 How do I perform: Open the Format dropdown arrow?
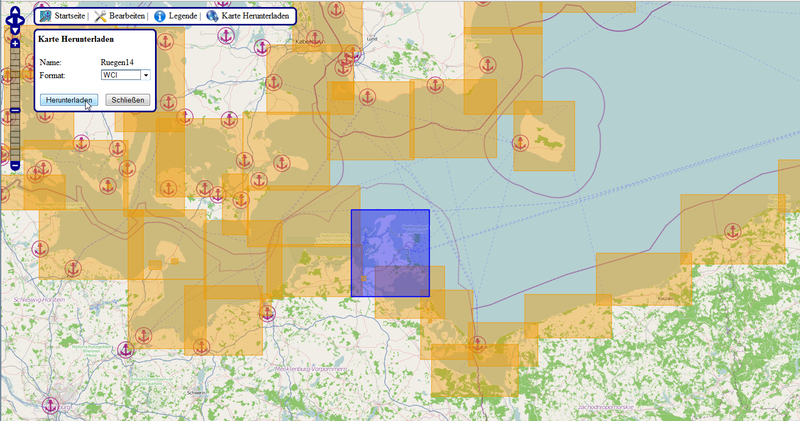(x=145, y=74)
